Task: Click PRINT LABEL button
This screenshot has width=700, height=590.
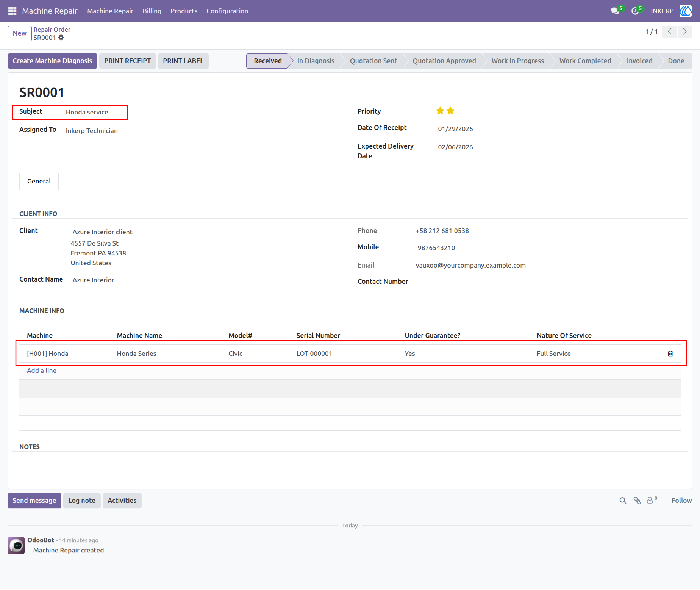Action: click(x=183, y=61)
